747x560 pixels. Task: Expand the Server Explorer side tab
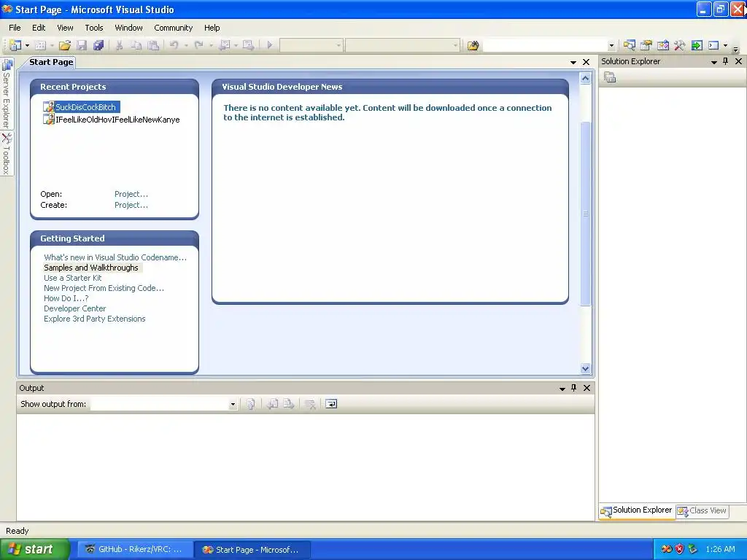point(7,94)
